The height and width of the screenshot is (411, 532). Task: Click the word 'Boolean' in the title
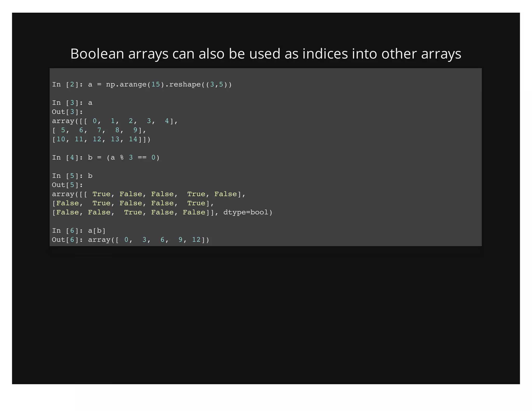tap(97, 54)
